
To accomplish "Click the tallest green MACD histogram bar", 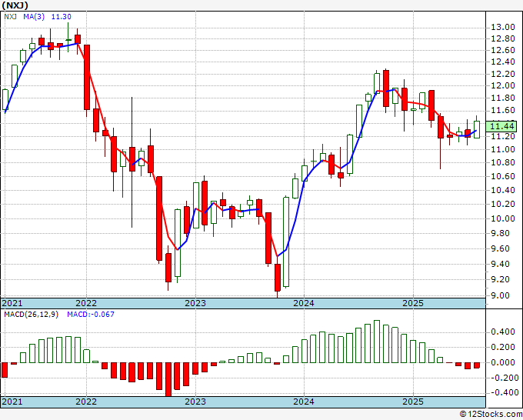I will [377, 342].
